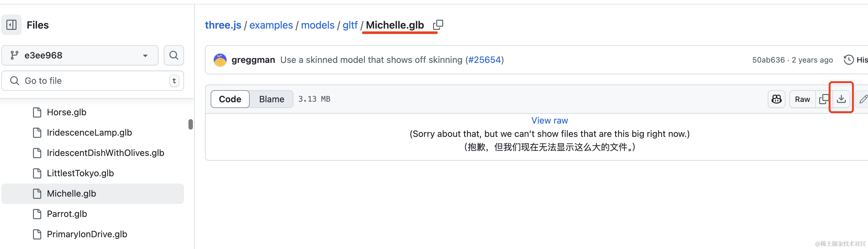
Task: Download raw file icon
Action: [x=841, y=99]
